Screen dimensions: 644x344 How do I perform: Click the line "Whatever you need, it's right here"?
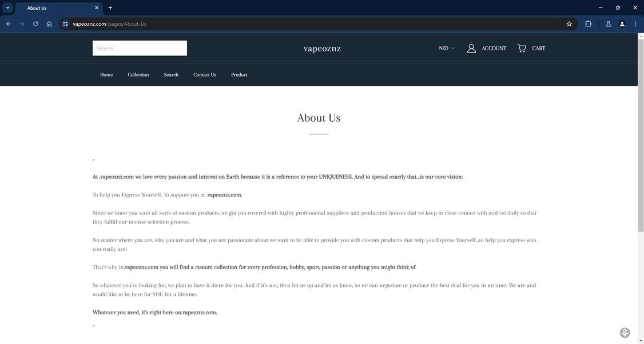click(x=155, y=313)
